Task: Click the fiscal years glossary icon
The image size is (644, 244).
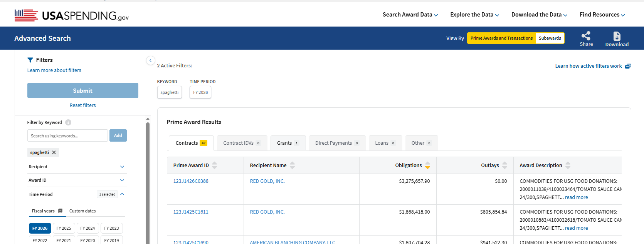Action: click(61, 211)
